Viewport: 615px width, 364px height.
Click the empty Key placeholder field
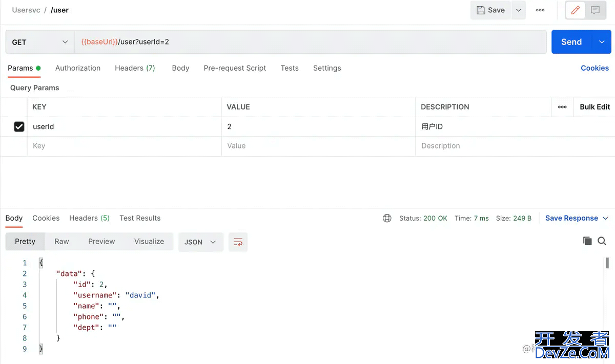coord(124,146)
